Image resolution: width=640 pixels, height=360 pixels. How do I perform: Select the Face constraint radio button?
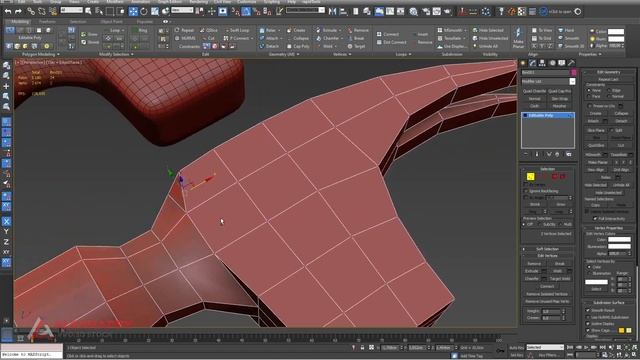click(x=589, y=96)
